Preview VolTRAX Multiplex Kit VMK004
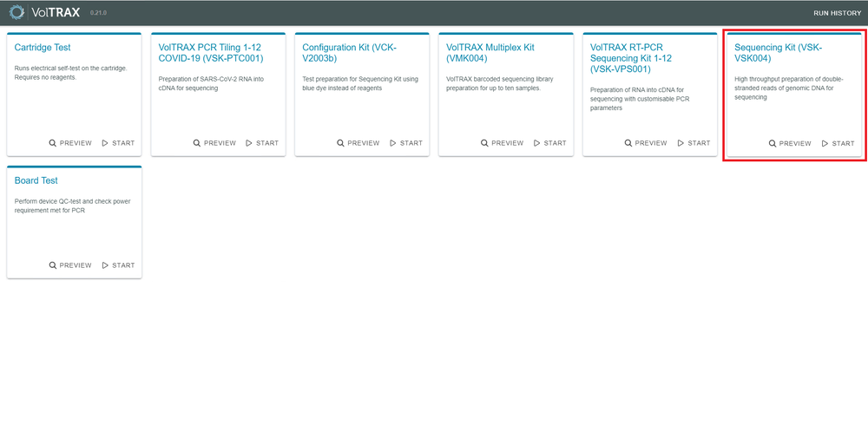The width and height of the screenshot is (868, 444). [x=502, y=143]
